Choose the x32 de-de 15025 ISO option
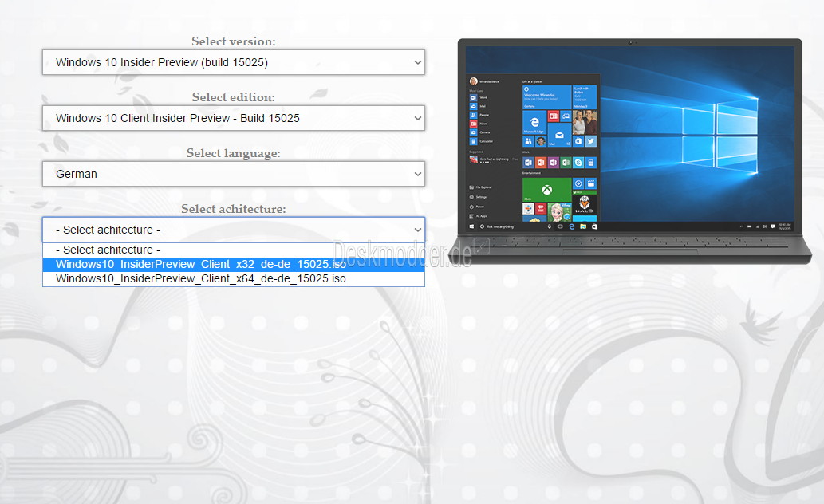 pos(234,264)
